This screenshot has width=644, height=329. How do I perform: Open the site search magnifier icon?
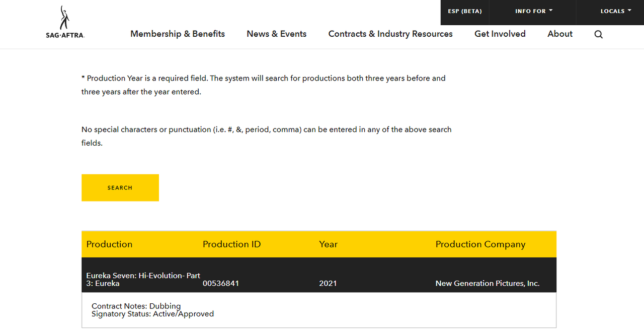click(x=598, y=34)
